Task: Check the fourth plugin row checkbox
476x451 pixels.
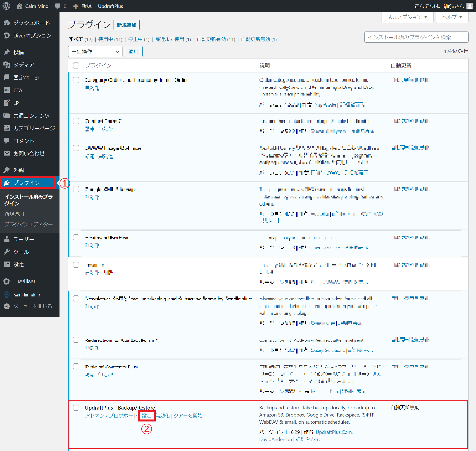Action: click(x=76, y=189)
